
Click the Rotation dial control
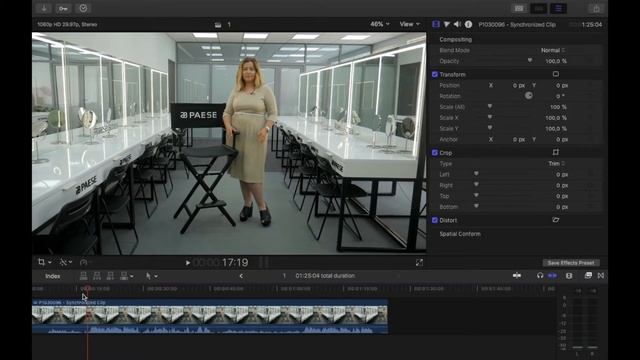pos(529,96)
